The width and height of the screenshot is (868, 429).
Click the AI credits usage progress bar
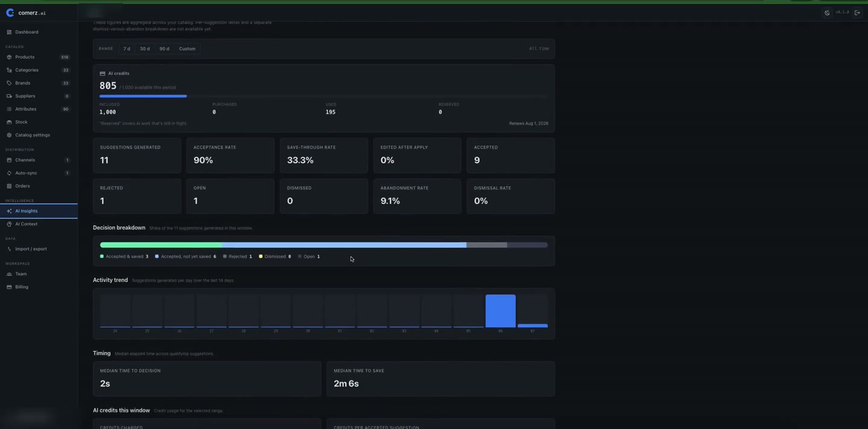[324, 96]
